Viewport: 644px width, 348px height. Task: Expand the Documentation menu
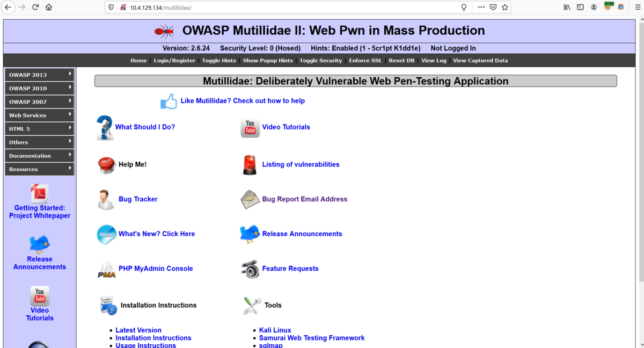pyautogui.click(x=39, y=155)
